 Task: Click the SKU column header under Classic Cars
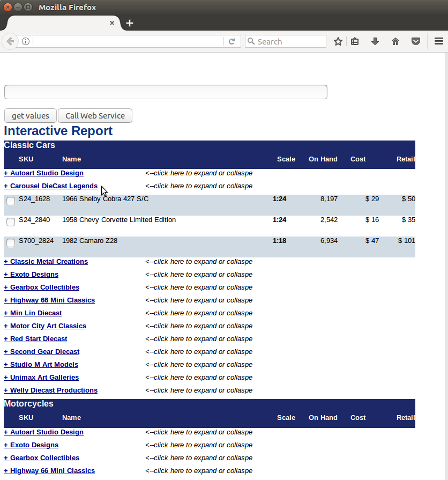[26, 159]
